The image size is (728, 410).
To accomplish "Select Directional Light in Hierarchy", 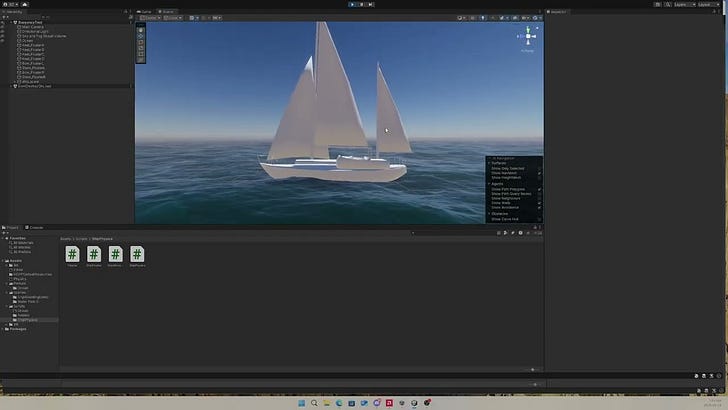I will click(34, 31).
